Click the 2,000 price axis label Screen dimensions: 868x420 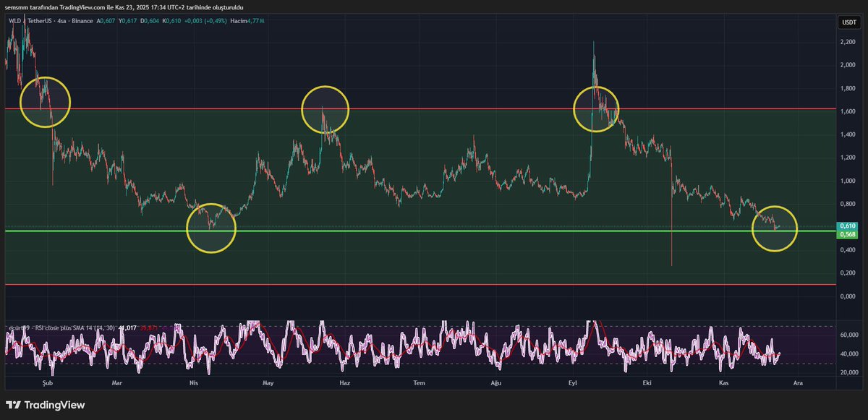click(848, 65)
